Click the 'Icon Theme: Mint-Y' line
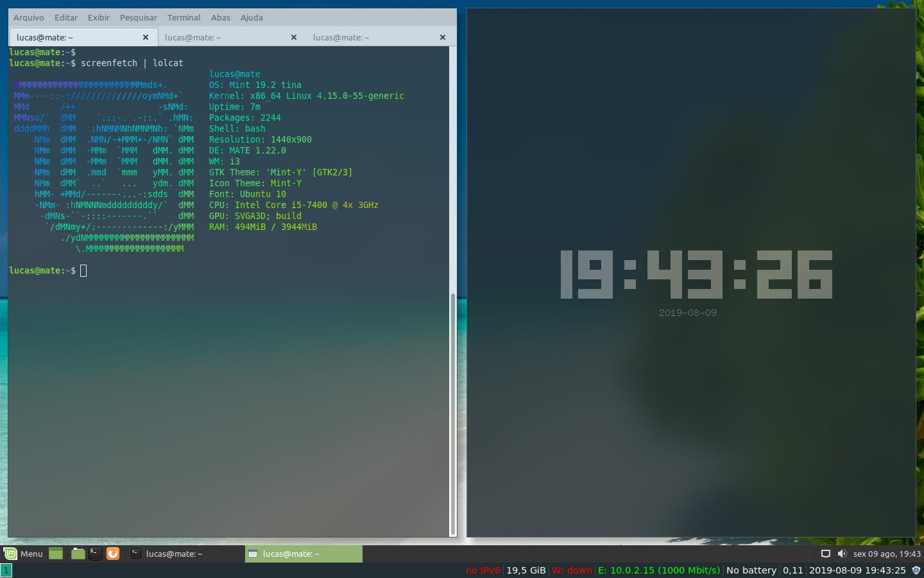Viewport: 924px width, 578px height. tap(255, 183)
